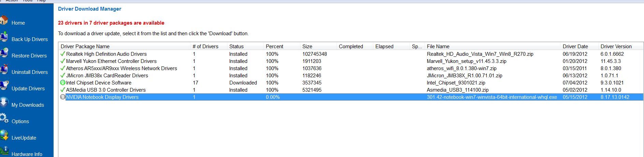Click file name Intel_Chipset_9301021.zip

(456, 83)
